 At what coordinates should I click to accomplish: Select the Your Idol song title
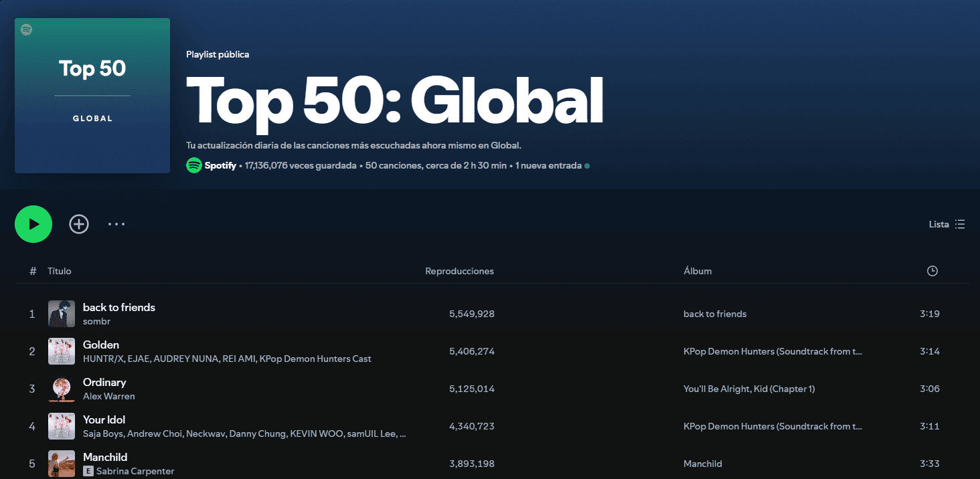(x=104, y=420)
